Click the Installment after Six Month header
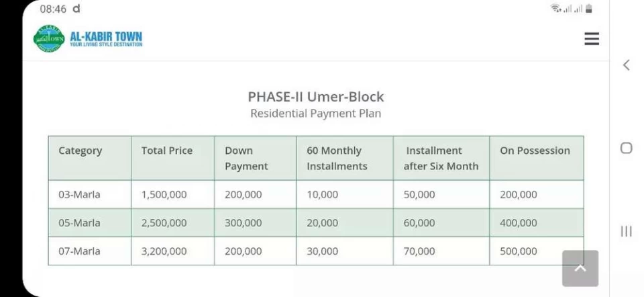This screenshot has width=644, height=297. (x=441, y=159)
